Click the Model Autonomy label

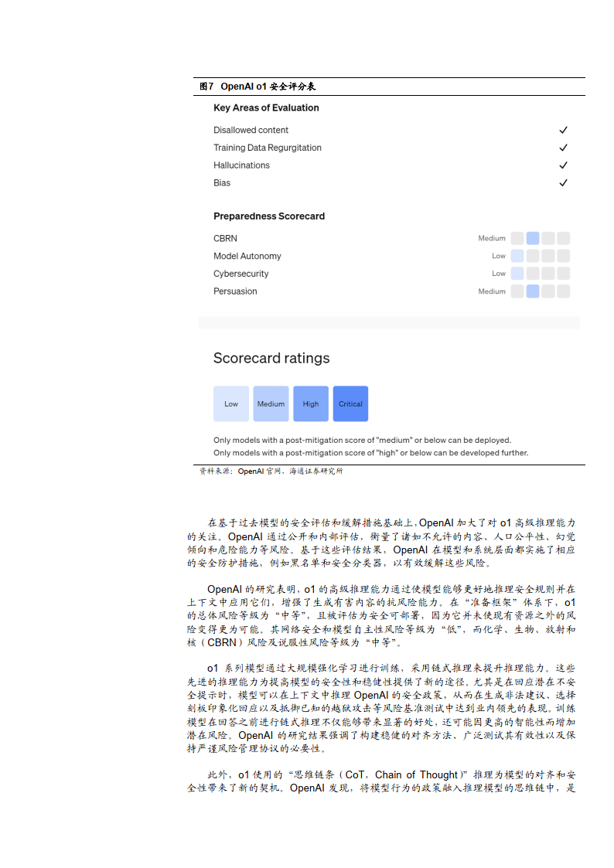point(247,256)
